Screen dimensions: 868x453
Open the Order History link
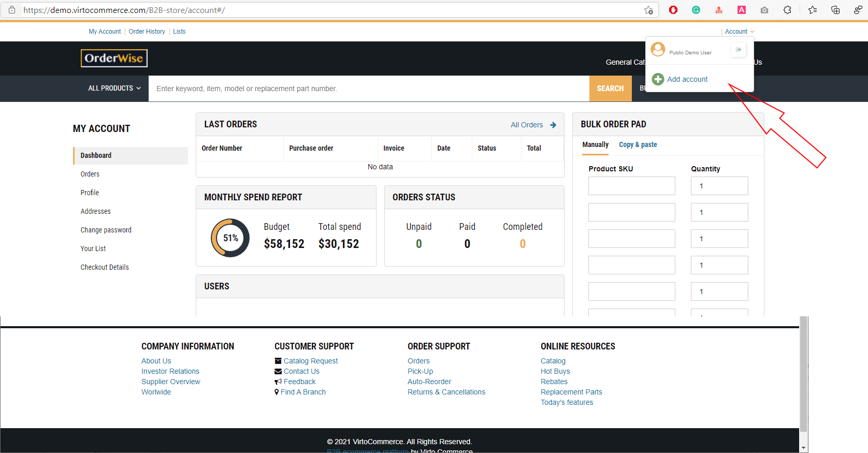click(147, 32)
